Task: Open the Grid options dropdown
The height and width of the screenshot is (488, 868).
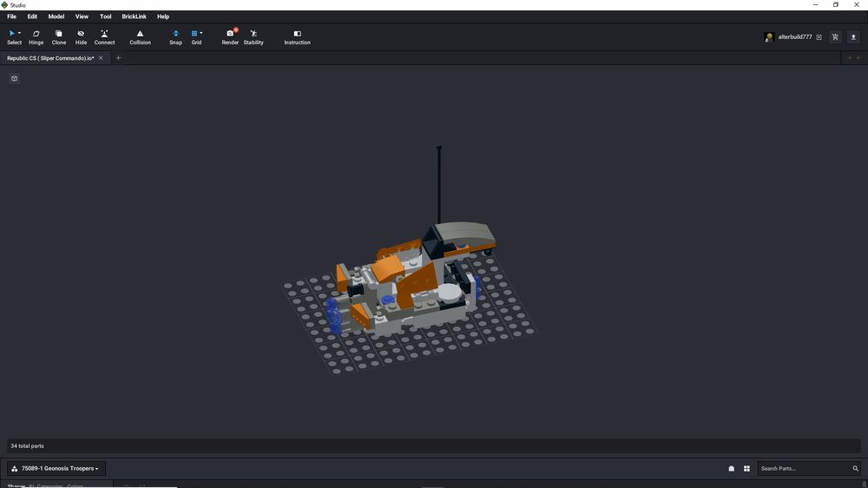Action: [201, 33]
